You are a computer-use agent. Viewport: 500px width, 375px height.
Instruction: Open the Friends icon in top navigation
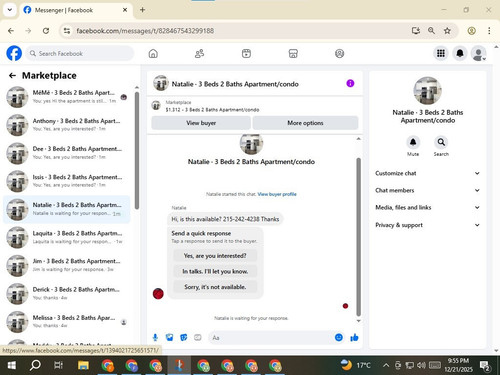coord(199,53)
